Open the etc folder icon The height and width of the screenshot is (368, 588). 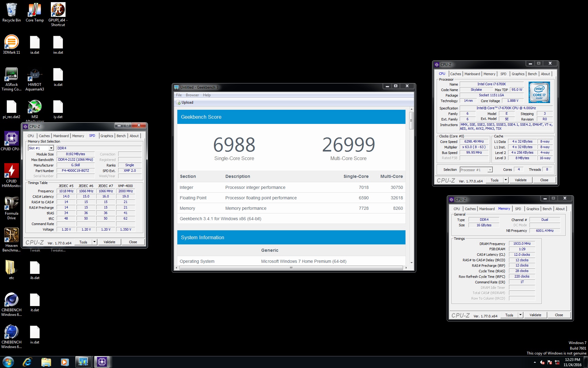coord(11,270)
